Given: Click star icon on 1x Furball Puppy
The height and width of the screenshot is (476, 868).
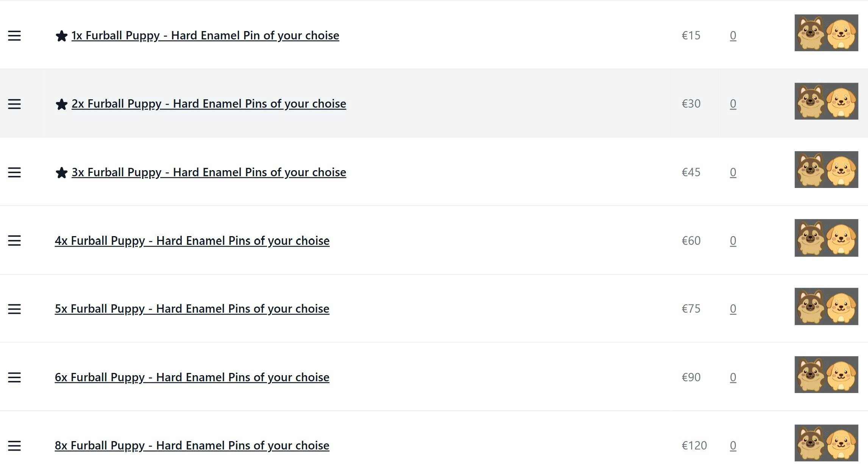Looking at the screenshot, I should click(61, 36).
